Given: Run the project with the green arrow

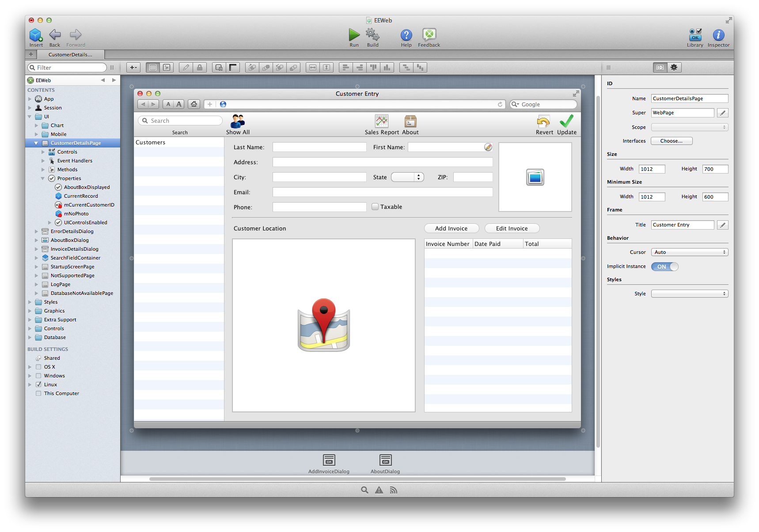Looking at the screenshot, I should point(354,34).
